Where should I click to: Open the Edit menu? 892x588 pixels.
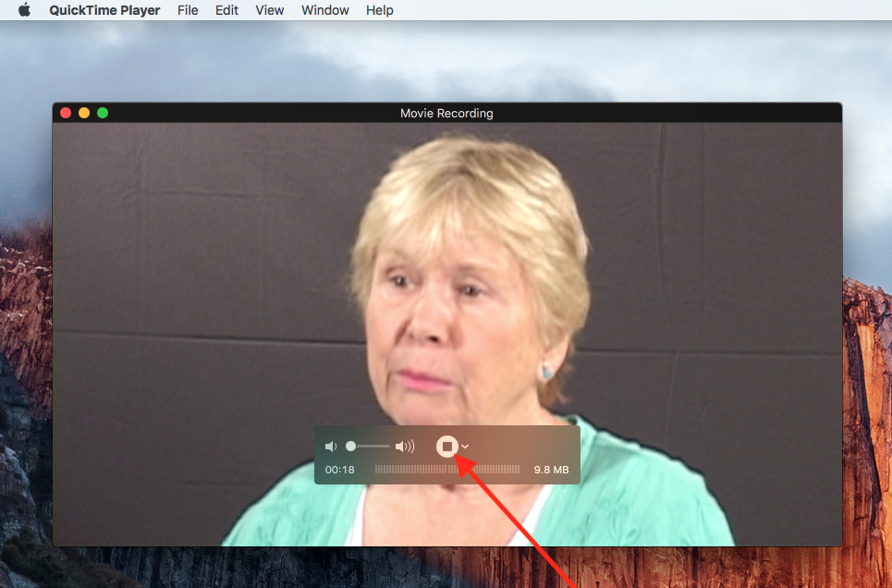(x=226, y=10)
